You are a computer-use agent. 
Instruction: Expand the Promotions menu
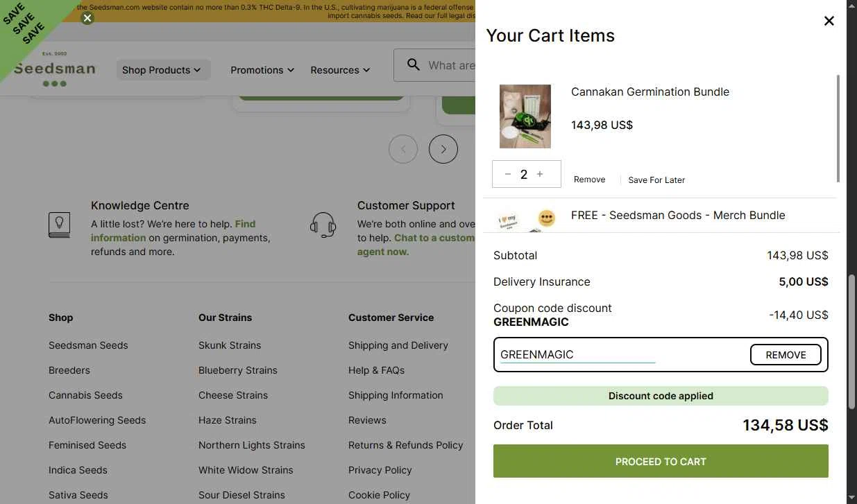click(x=262, y=70)
